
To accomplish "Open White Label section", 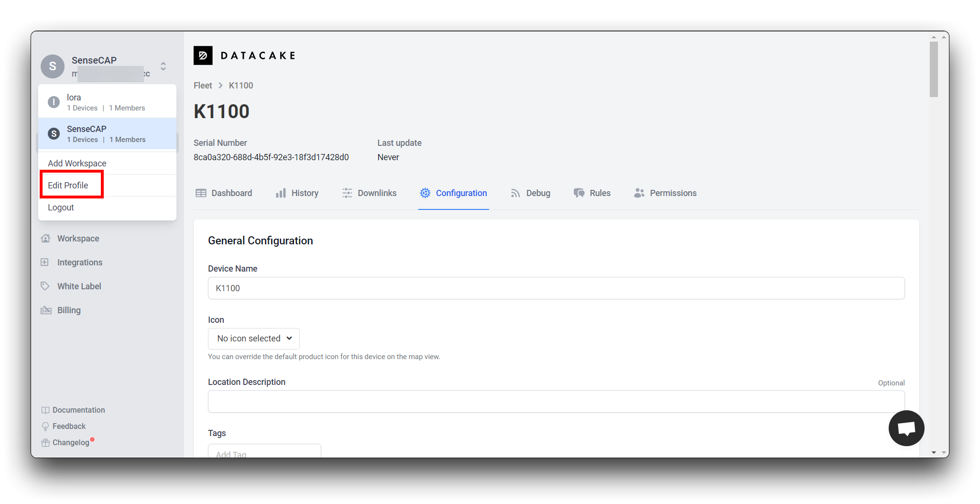I will [79, 286].
